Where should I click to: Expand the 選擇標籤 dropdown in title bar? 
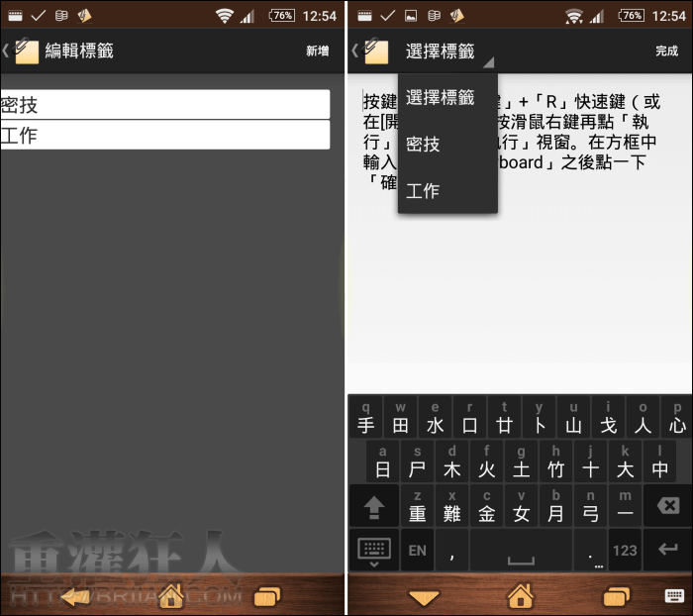tap(446, 51)
